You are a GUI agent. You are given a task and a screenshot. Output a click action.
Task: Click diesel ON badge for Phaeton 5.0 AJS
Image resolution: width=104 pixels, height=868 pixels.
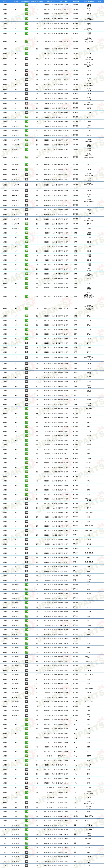[x=27, y=866]
